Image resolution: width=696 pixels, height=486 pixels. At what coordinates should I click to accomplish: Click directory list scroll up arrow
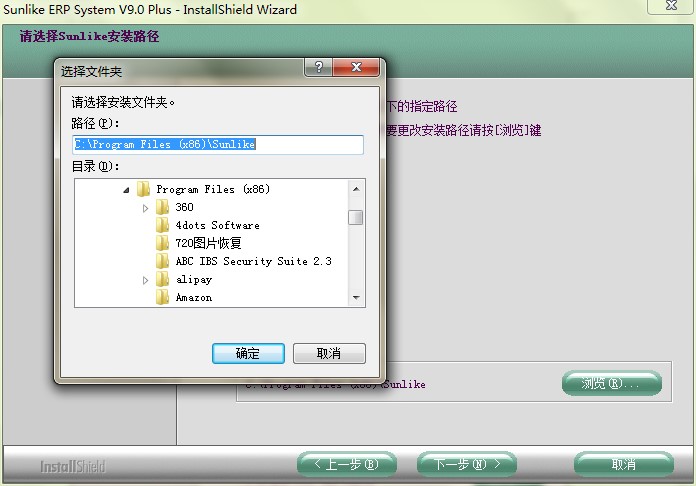[x=356, y=189]
